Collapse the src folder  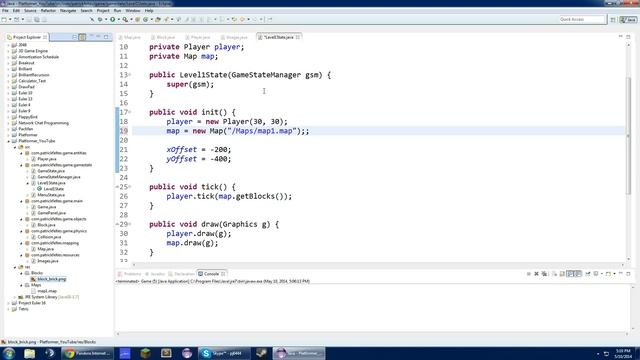click(x=15, y=147)
